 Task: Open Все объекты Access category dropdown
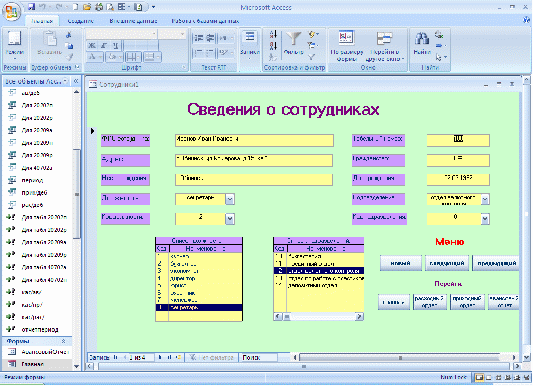point(65,81)
